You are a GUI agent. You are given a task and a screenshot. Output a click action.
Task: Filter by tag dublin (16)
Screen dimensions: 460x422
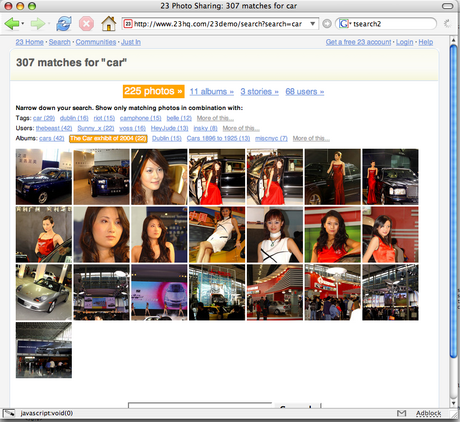click(x=74, y=118)
